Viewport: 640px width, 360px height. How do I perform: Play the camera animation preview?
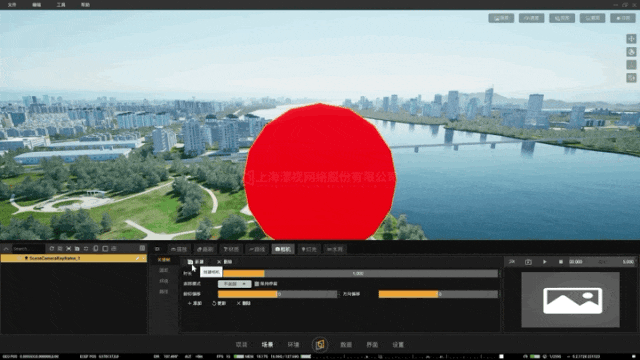(x=544, y=262)
